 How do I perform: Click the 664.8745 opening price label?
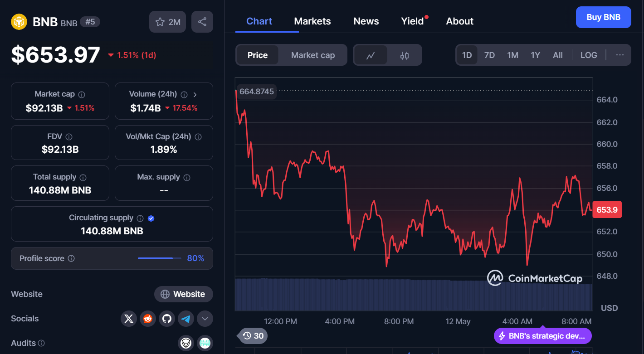click(257, 92)
